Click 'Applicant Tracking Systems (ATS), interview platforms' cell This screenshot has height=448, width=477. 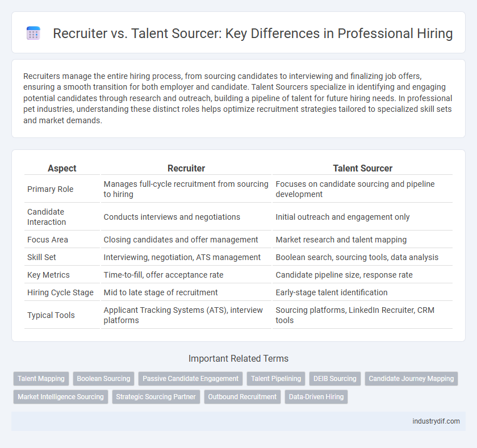tap(186, 315)
